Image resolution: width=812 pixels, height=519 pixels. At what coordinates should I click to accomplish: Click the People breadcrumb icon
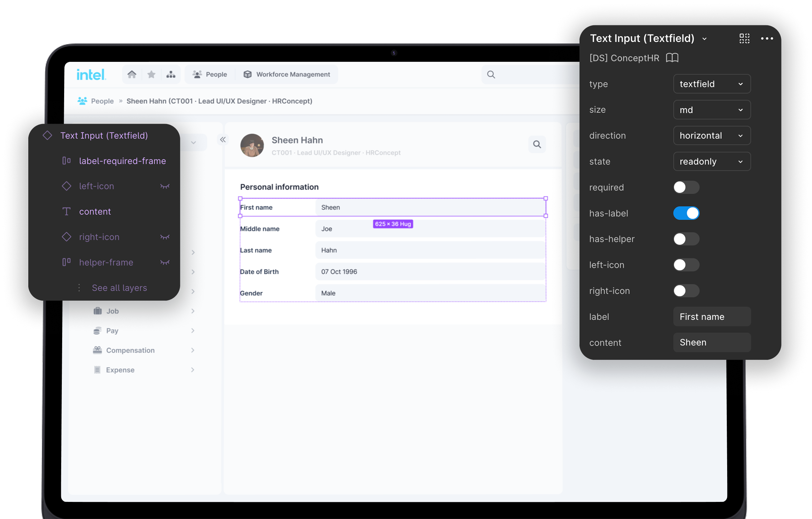(82, 101)
